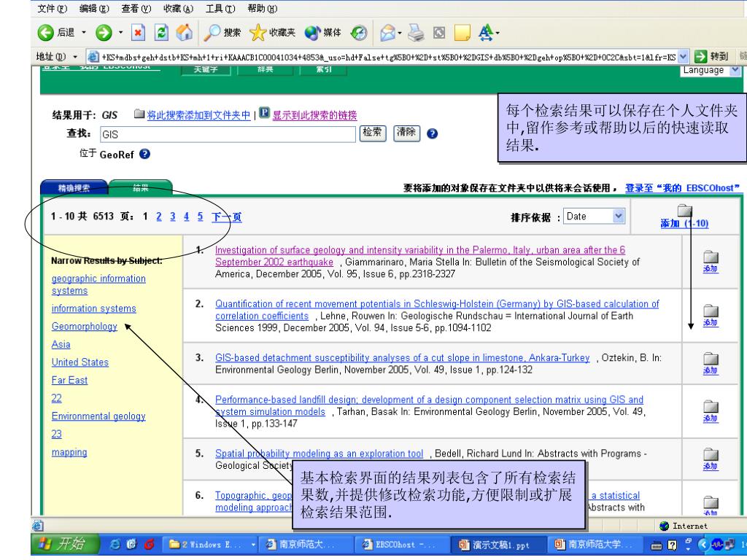Open the 搜索 search pane in toolbar
Viewport: 747px width, 560px height.
click(x=222, y=32)
